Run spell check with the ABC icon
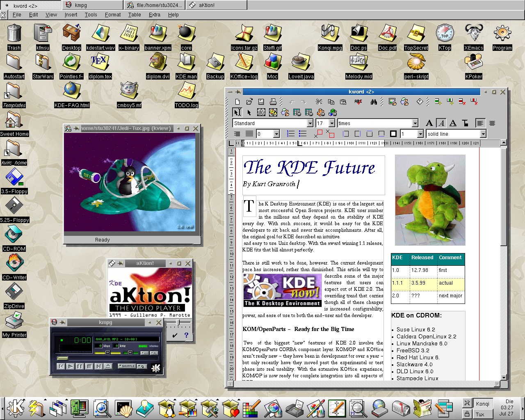Image resolution: width=525 pixels, height=420 pixels. click(358, 102)
